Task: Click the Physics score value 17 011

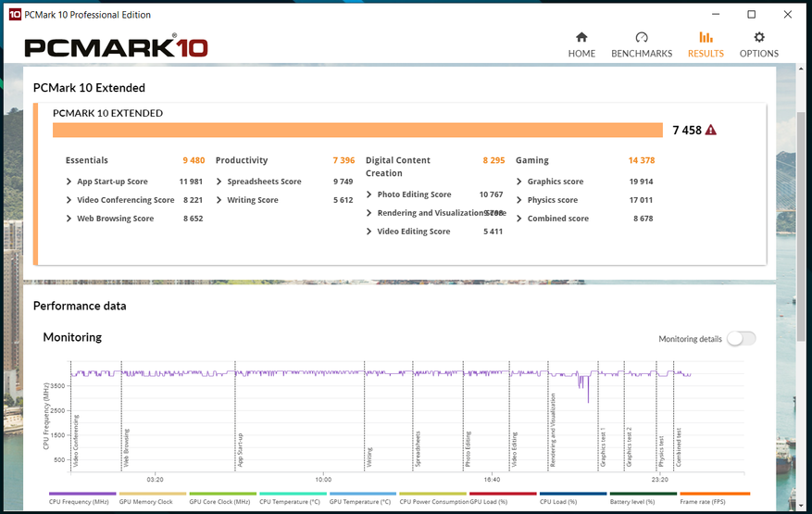Action: (x=641, y=200)
